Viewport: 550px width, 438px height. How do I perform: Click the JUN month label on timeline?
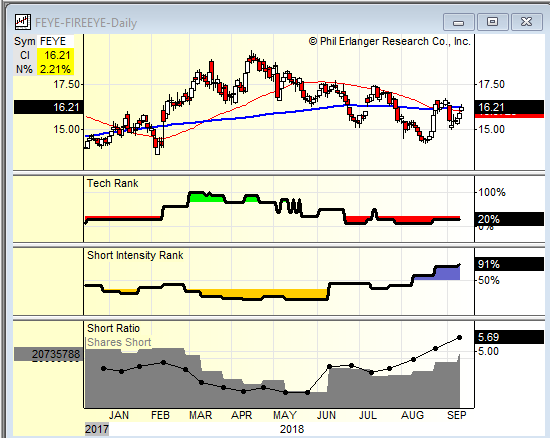click(326, 416)
